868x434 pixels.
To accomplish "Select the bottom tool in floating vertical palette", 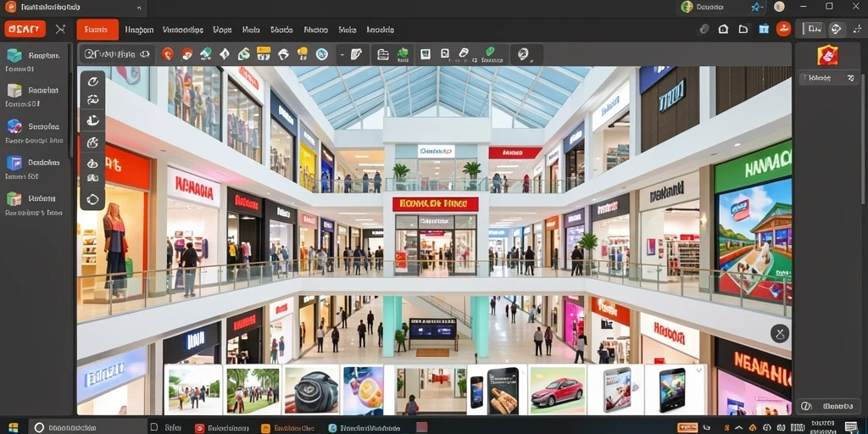I will [x=92, y=199].
